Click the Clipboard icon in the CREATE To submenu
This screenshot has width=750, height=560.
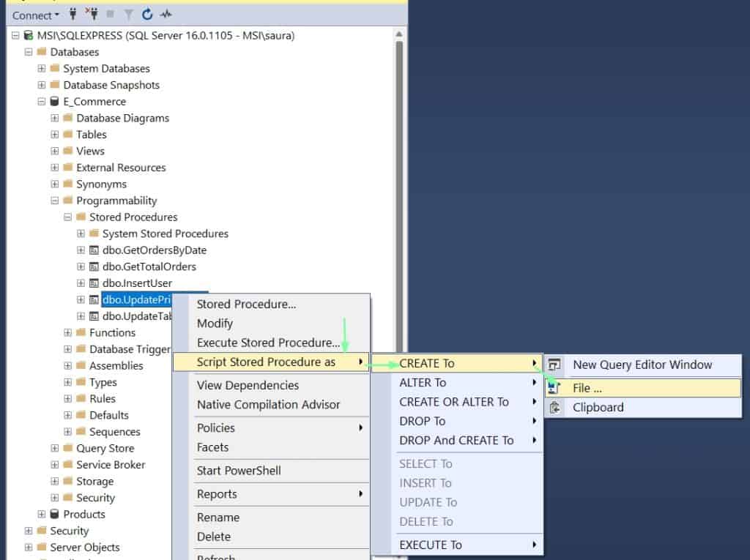pyautogui.click(x=555, y=407)
